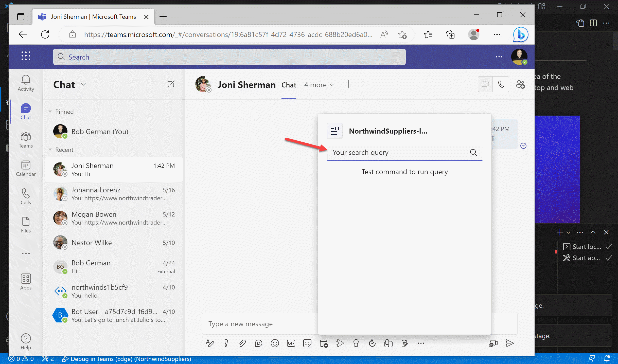Click the Joni Sherman chat contact
The image size is (618, 364).
click(114, 169)
